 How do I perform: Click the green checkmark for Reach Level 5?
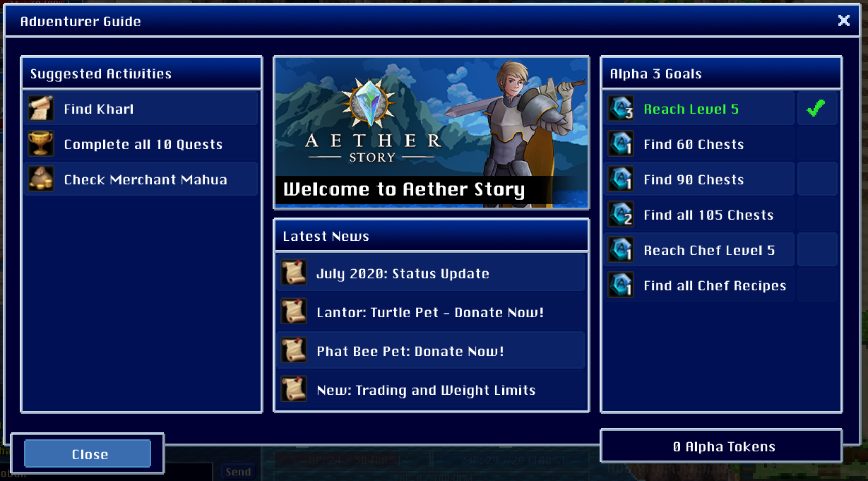point(816,109)
